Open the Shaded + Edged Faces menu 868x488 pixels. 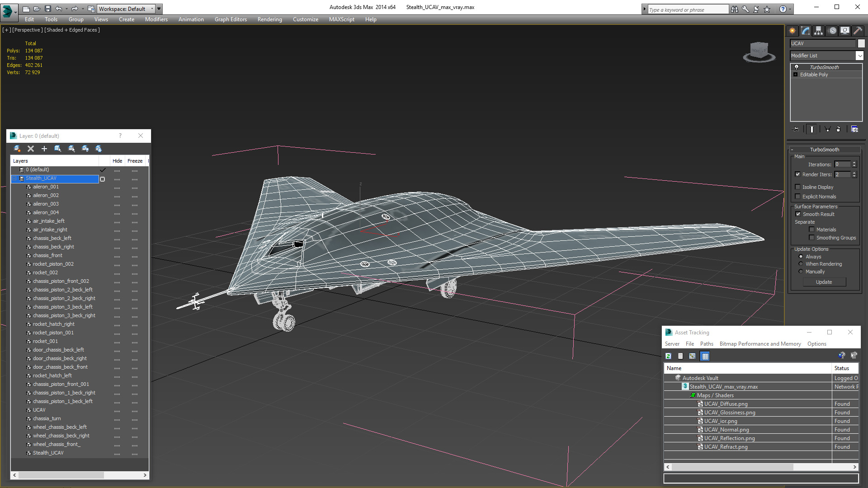[x=72, y=30]
